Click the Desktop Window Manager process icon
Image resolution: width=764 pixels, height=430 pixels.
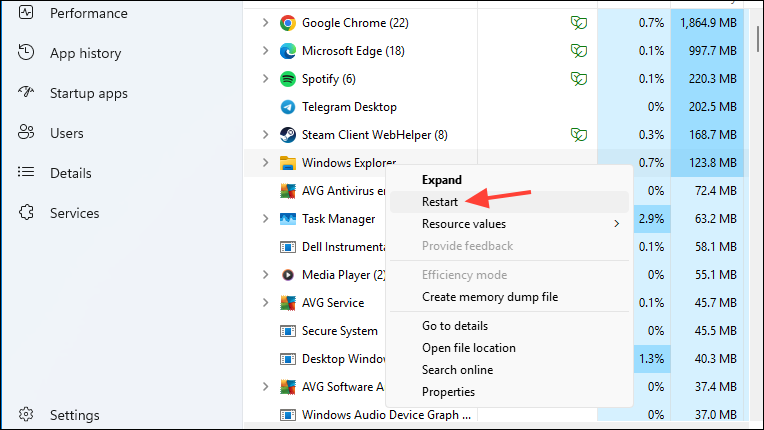287,359
